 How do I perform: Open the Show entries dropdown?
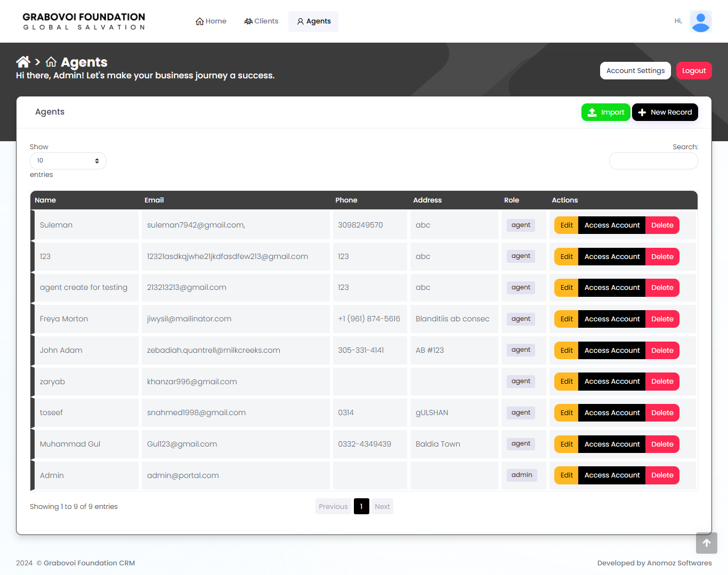coord(68,160)
